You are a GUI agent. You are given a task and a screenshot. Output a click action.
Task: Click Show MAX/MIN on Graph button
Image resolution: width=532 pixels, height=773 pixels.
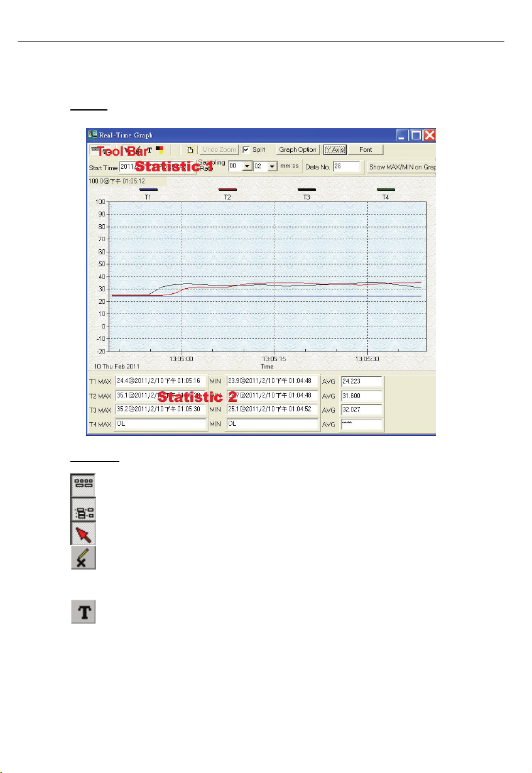401,167
